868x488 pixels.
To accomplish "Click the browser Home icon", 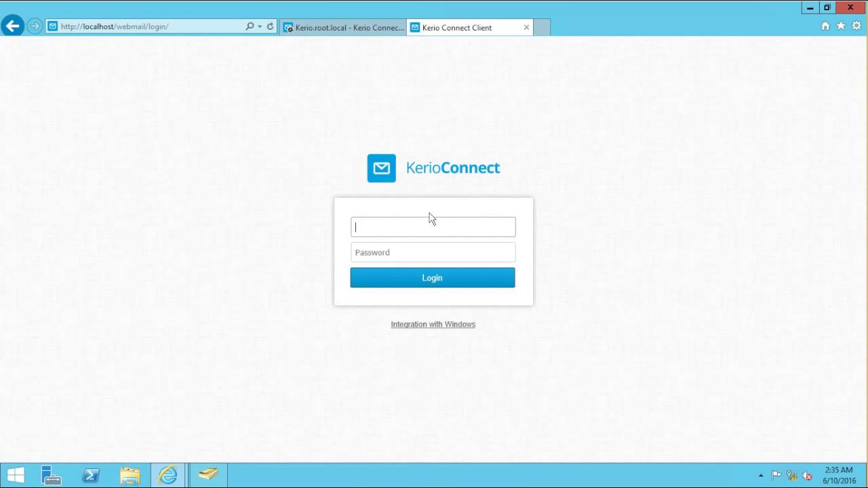I will coord(825,26).
